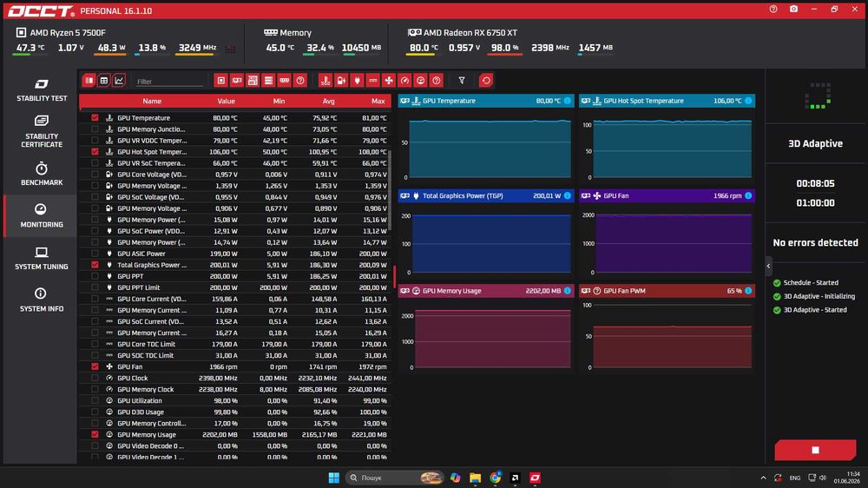Open info for the GPU Temperature graph

pos(568,101)
